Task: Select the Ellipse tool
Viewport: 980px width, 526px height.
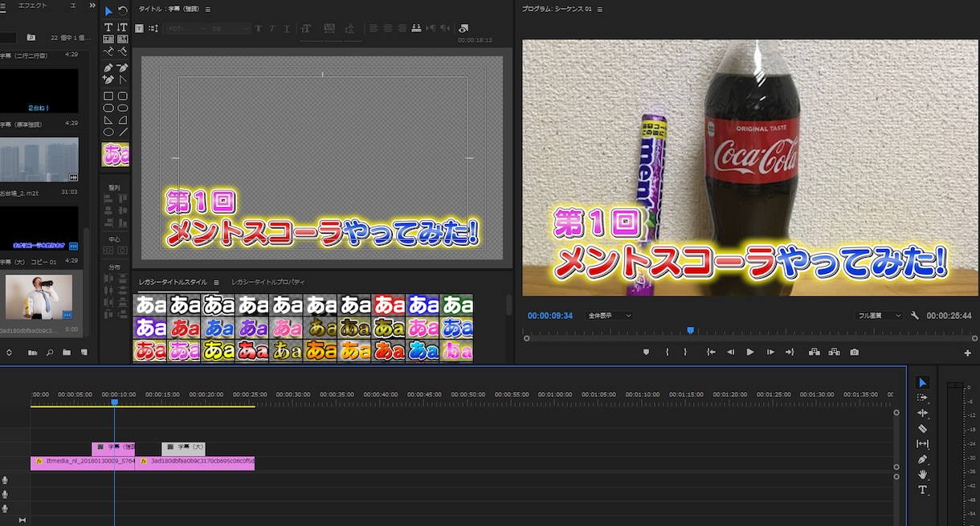Action: [x=108, y=132]
